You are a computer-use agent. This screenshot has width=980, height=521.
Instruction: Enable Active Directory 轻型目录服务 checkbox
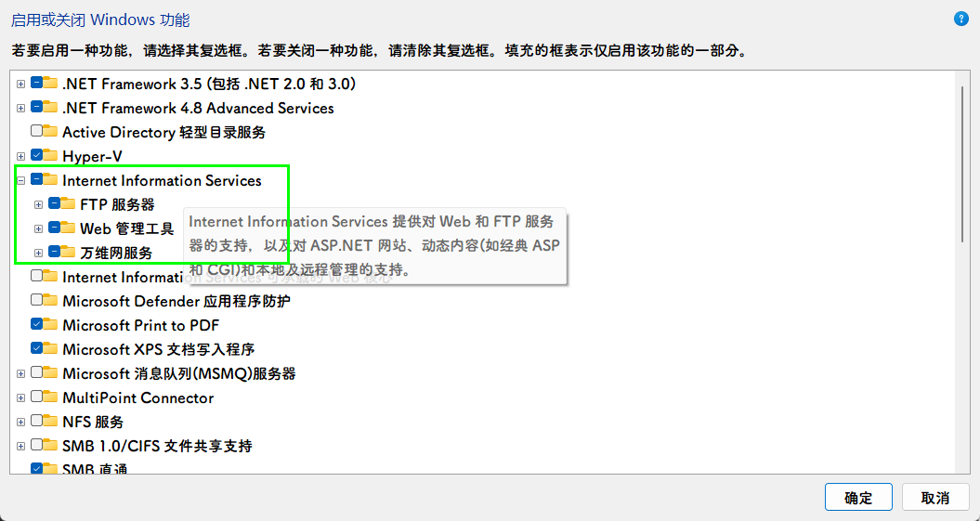pos(36,132)
